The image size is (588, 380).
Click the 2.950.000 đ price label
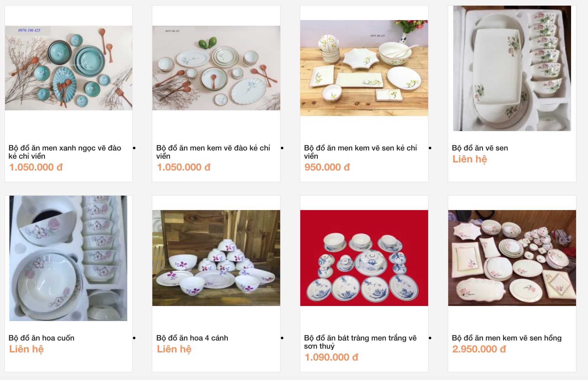[x=479, y=349]
